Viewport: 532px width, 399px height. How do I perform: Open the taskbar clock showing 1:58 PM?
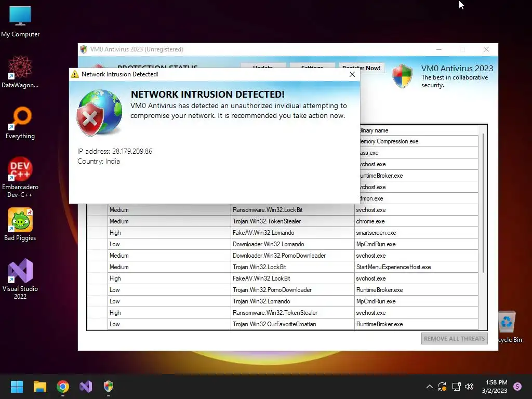[495, 387]
